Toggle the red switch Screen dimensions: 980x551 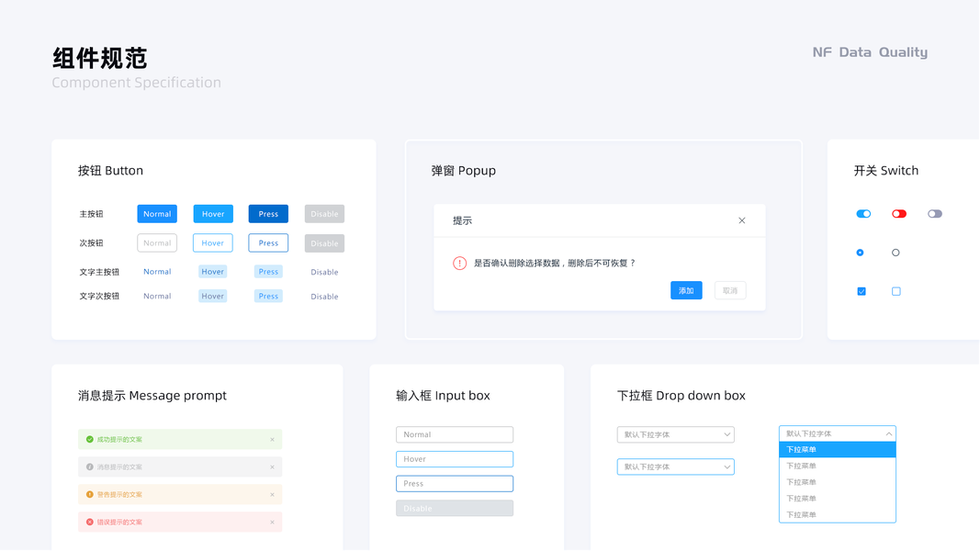(x=899, y=214)
